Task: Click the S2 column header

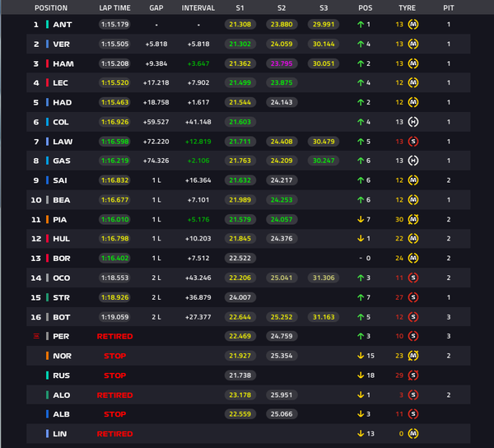Action: point(282,8)
